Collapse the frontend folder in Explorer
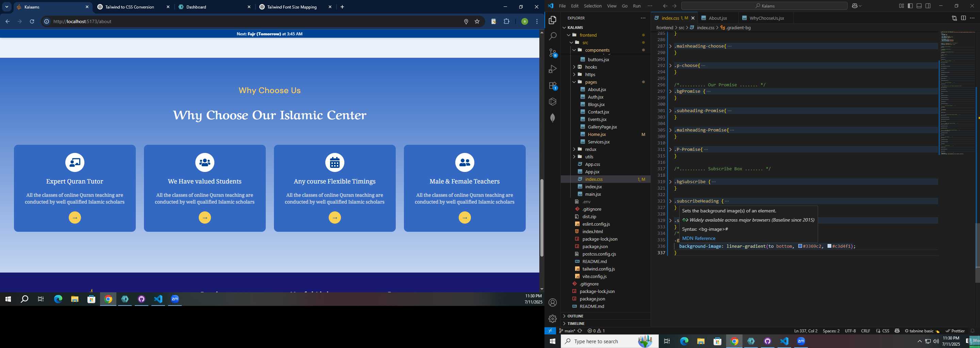The image size is (980, 348). click(569, 35)
